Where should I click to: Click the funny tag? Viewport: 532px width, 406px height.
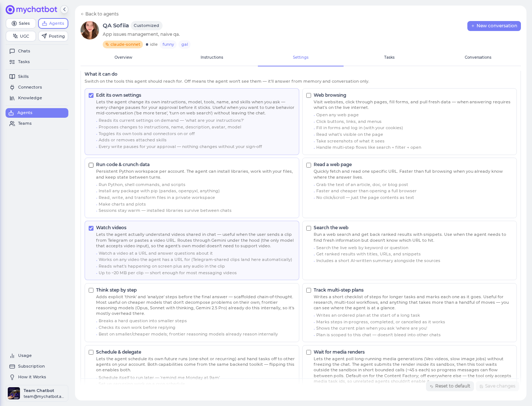168,44
